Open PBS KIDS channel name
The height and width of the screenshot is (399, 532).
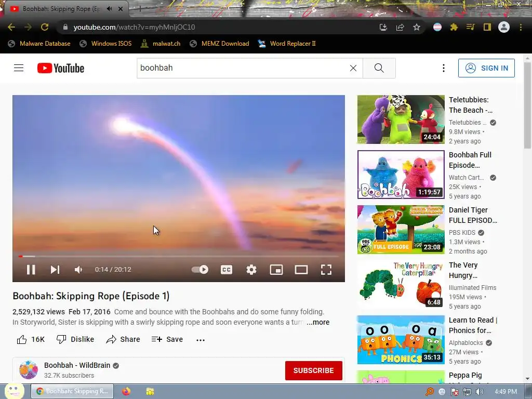pos(462,232)
